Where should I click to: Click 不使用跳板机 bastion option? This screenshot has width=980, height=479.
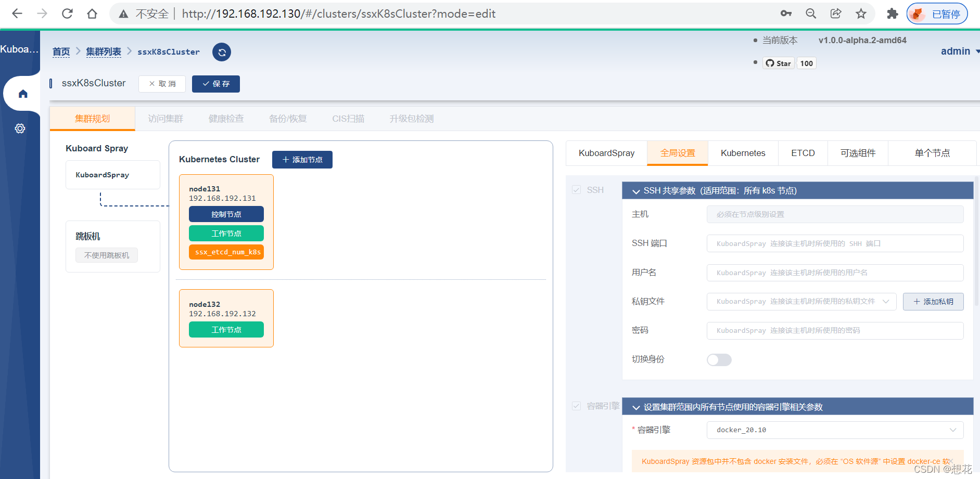pyautogui.click(x=107, y=255)
